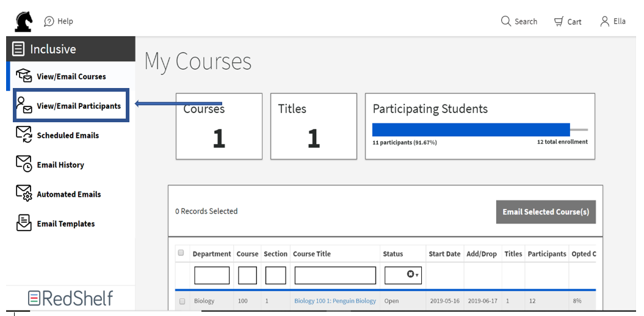Click the Email History clock envelope icon
This screenshot has height=316, width=644.
[24, 164]
